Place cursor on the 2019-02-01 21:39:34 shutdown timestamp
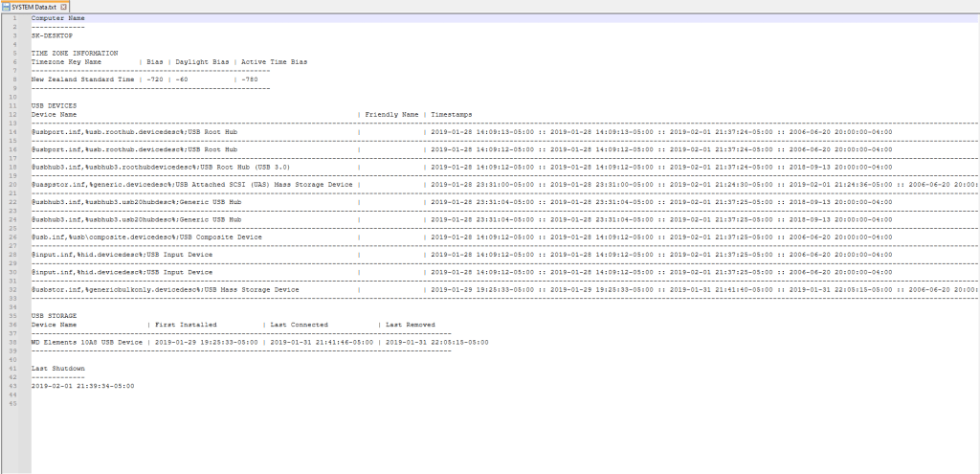This screenshot has width=980, height=474. coord(82,386)
